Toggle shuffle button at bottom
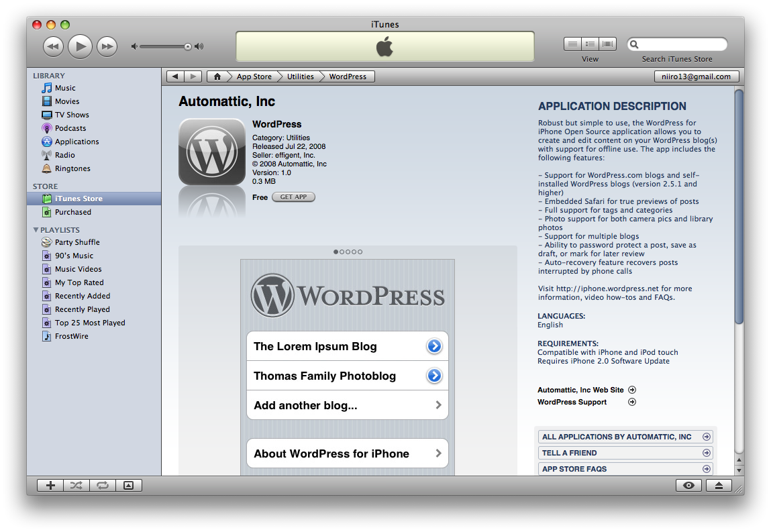This screenshot has width=771, height=532. (76, 486)
